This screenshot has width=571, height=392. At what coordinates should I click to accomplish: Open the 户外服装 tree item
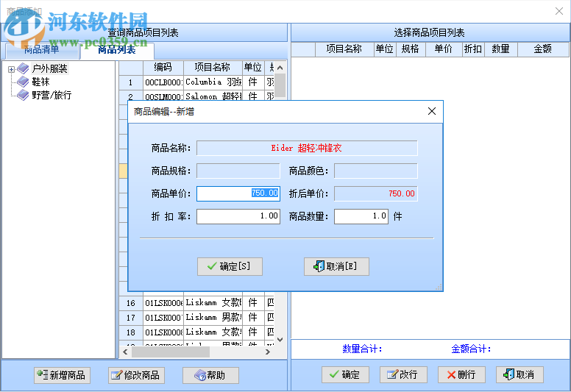click(x=49, y=68)
